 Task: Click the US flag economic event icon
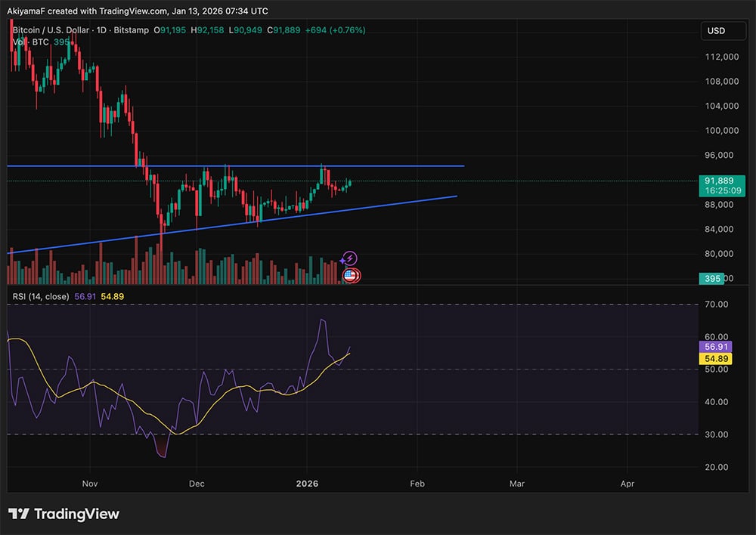click(x=350, y=275)
